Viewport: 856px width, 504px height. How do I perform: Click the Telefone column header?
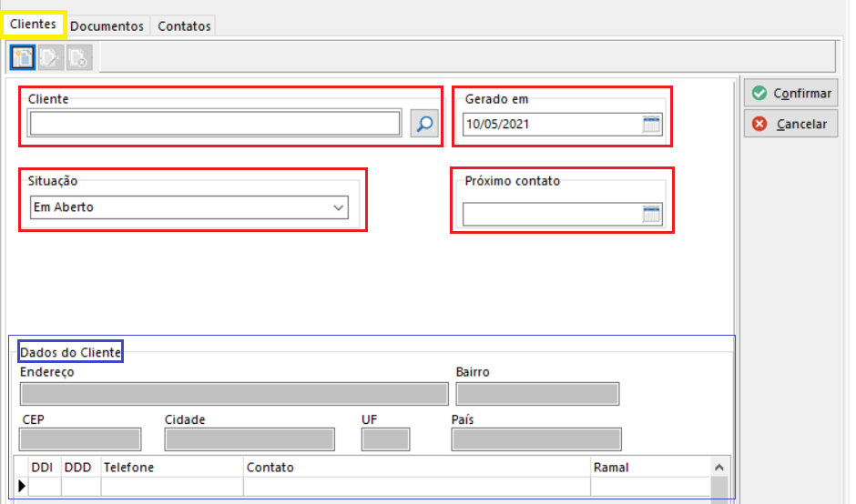pyautogui.click(x=171, y=468)
